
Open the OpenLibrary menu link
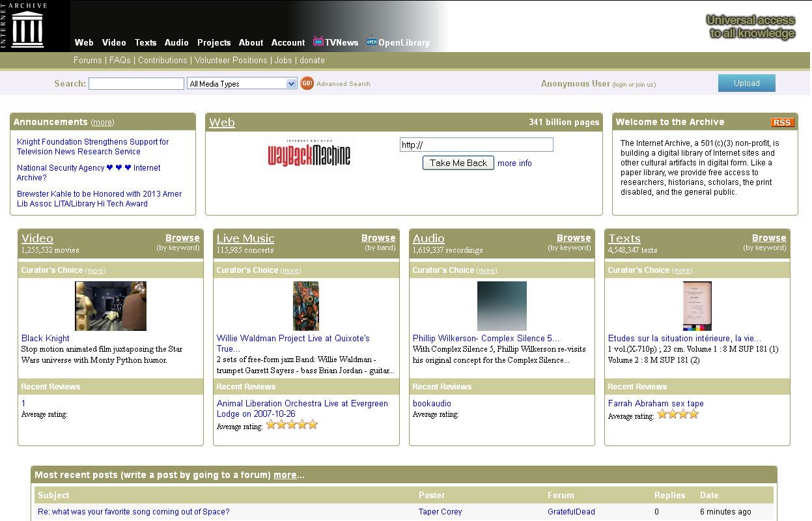(404, 42)
